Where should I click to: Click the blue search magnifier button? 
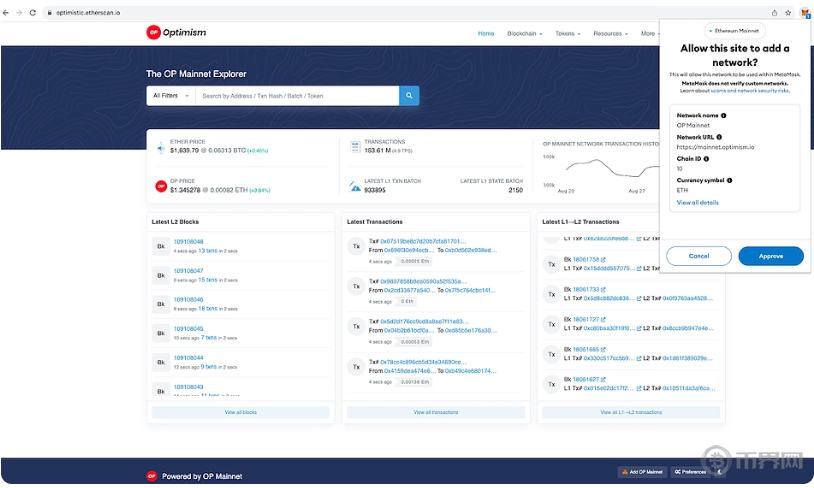click(409, 96)
